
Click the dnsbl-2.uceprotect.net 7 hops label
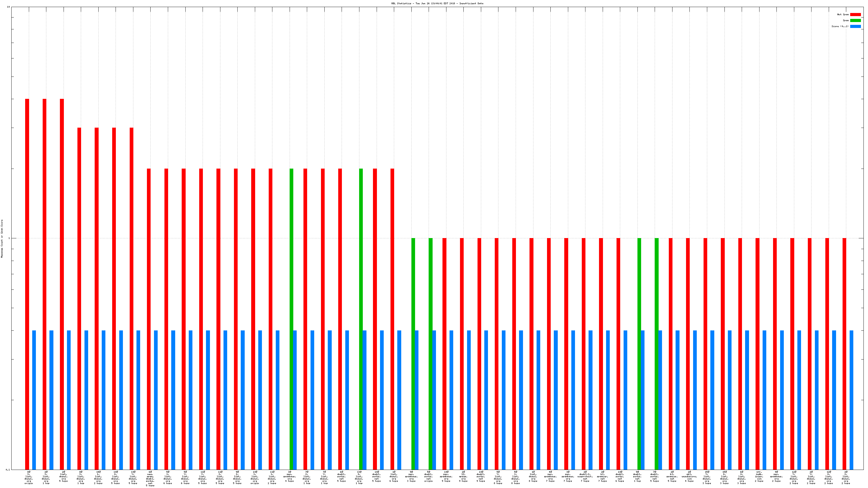[x=585, y=476]
